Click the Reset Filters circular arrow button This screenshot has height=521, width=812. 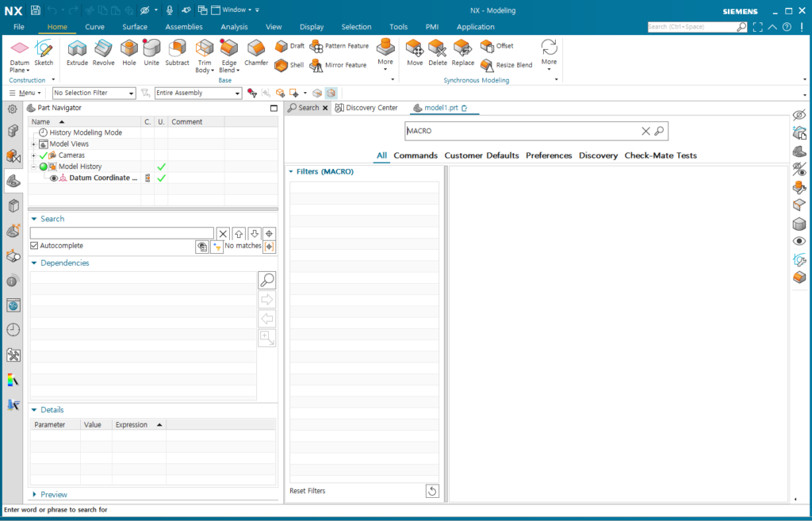432,491
